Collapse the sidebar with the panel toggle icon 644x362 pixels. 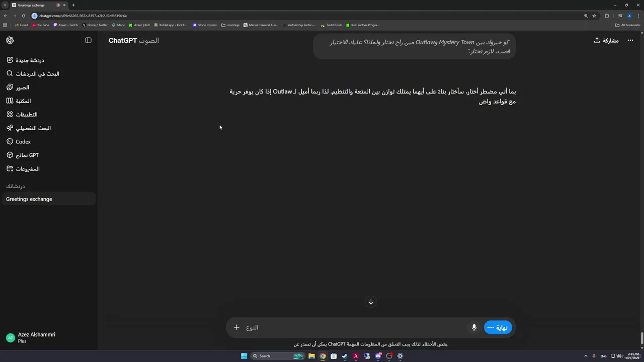pyautogui.click(x=88, y=40)
